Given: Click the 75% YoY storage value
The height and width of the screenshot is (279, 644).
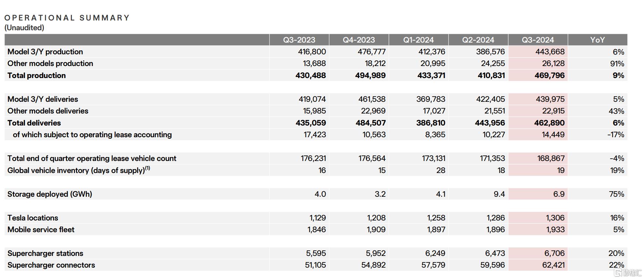Looking at the screenshot, I should click(617, 194).
